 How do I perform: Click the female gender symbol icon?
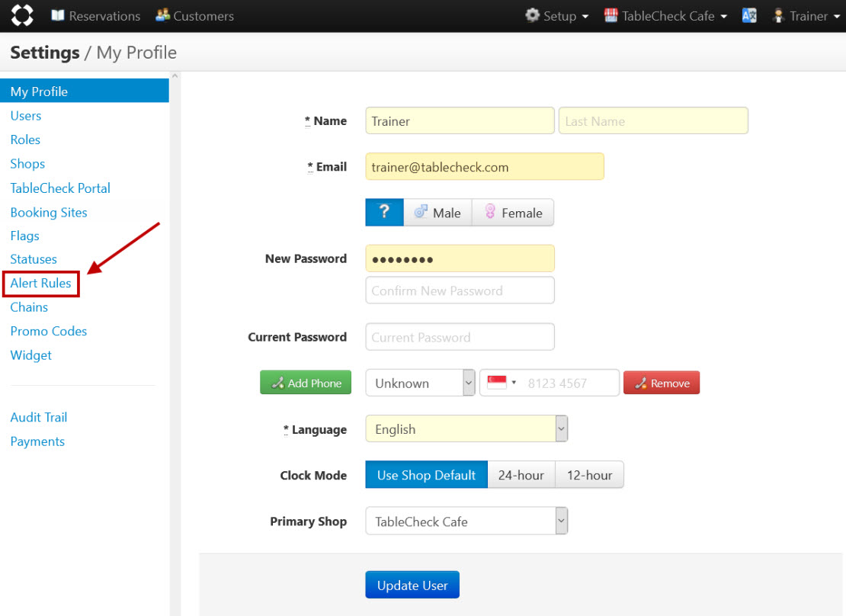(x=490, y=212)
